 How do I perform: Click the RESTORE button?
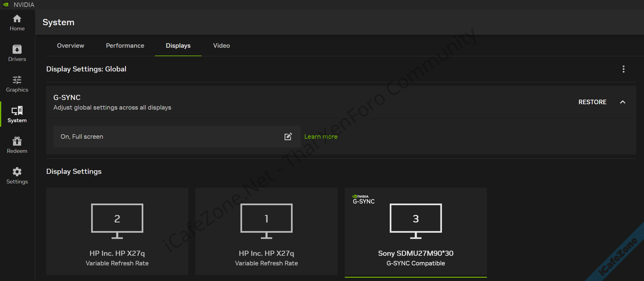(x=592, y=102)
